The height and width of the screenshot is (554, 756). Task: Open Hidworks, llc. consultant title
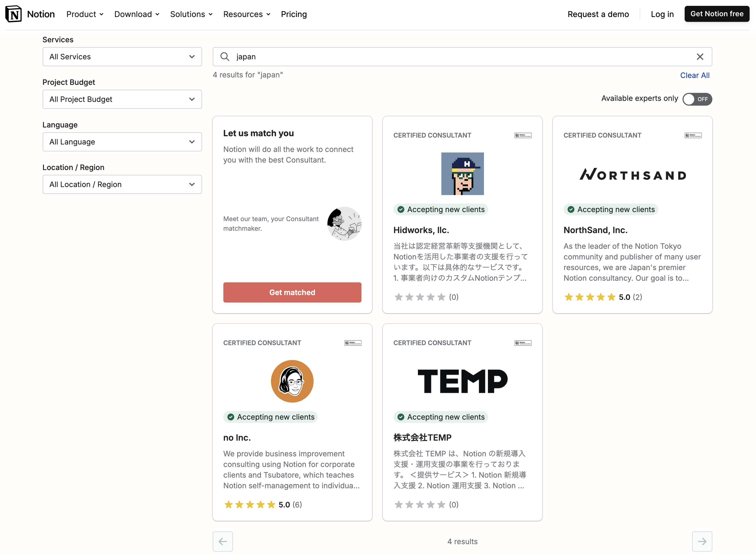click(x=421, y=230)
